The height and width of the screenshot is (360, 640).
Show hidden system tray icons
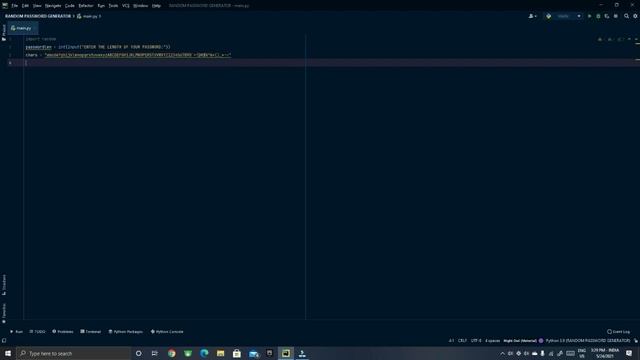click(x=502, y=353)
